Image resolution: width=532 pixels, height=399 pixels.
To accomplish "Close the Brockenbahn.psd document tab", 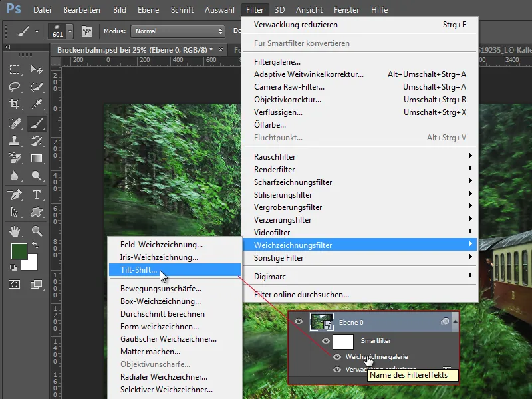I will [x=221, y=49].
